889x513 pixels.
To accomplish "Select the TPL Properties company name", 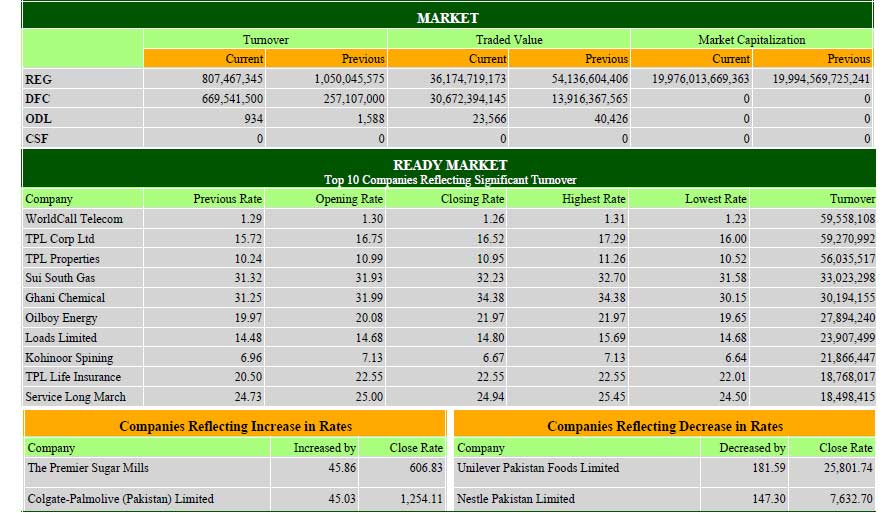I will click(x=62, y=258).
